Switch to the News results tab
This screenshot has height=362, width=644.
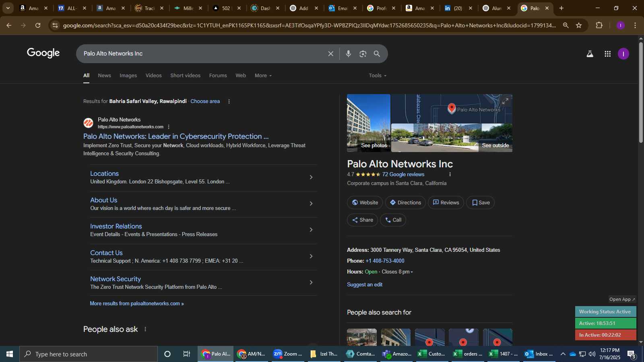tap(104, 76)
